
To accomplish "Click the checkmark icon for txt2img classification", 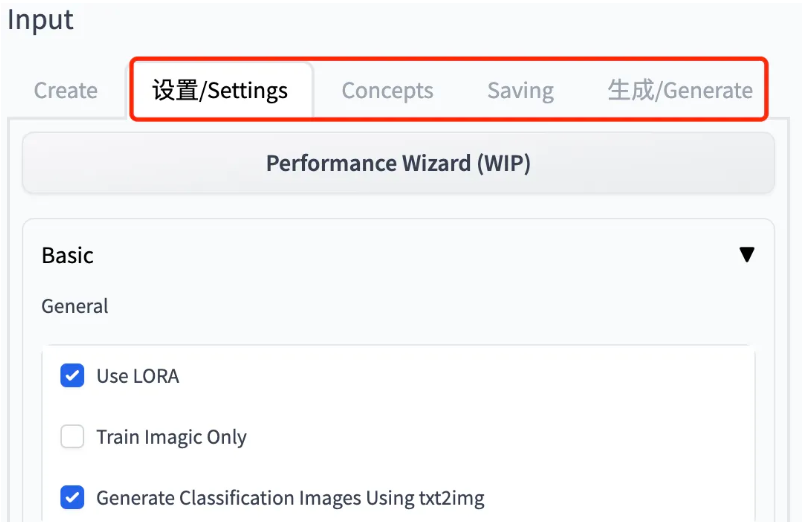I will (72, 497).
